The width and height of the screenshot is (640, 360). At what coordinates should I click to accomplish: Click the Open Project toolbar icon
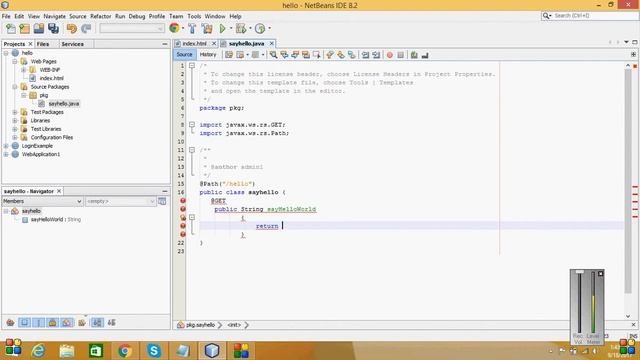click(39, 29)
